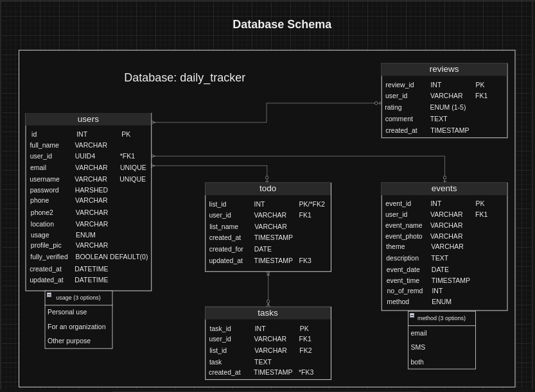Select the users table header

pos(89,119)
